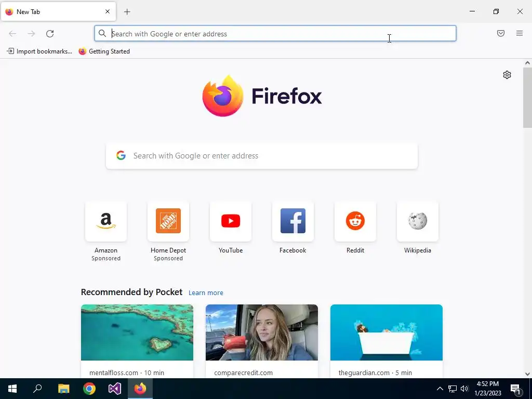
Task: Open the comparecredit.com article thumbnail
Action: click(x=262, y=332)
